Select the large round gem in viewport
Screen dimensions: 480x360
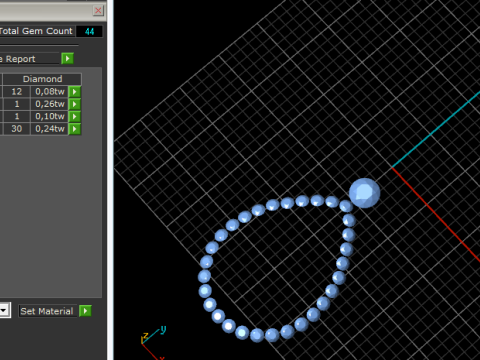pyautogui.click(x=364, y=193)
